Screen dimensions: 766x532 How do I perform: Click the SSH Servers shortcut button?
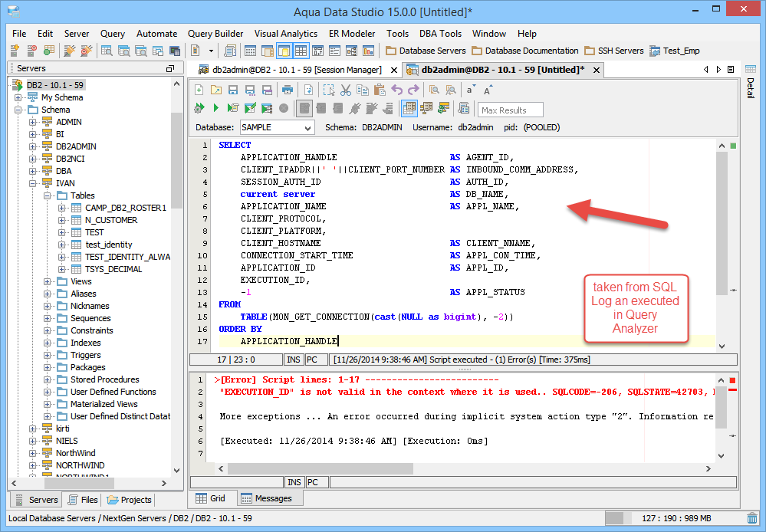point(614,51)
